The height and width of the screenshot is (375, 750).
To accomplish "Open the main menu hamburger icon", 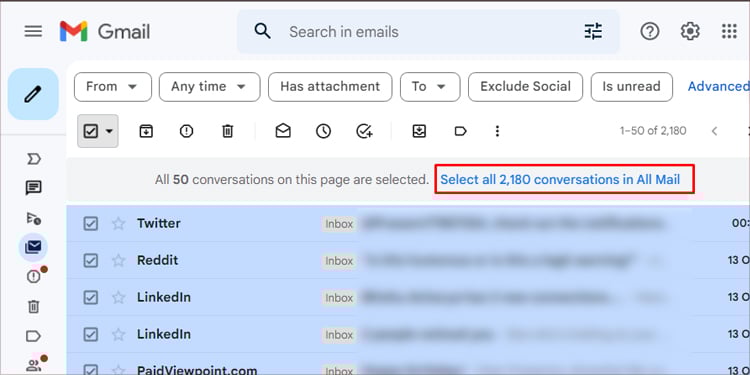I will (x=33, y=32).
